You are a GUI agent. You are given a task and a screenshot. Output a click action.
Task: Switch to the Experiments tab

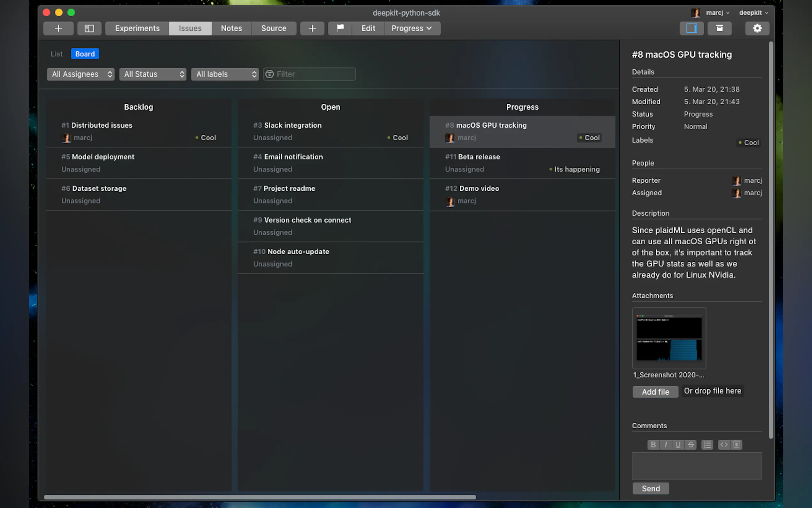(137, 28)
